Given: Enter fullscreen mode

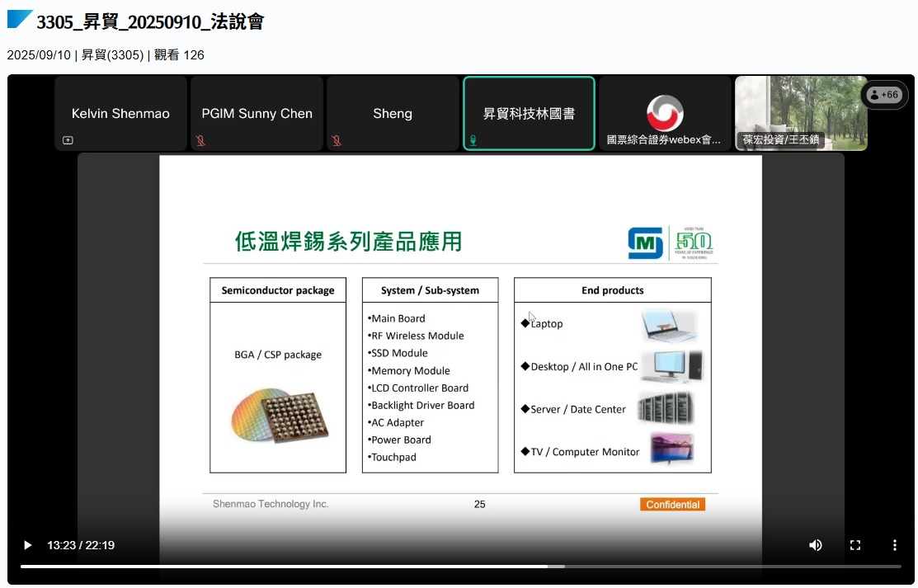Looking at the screenshot, I should pyautogui.click(x=854, y=545).
